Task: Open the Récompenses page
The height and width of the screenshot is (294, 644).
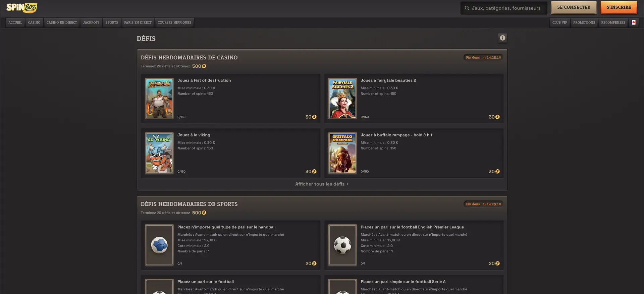Action: pyautogui.click(x=613, y=23)
